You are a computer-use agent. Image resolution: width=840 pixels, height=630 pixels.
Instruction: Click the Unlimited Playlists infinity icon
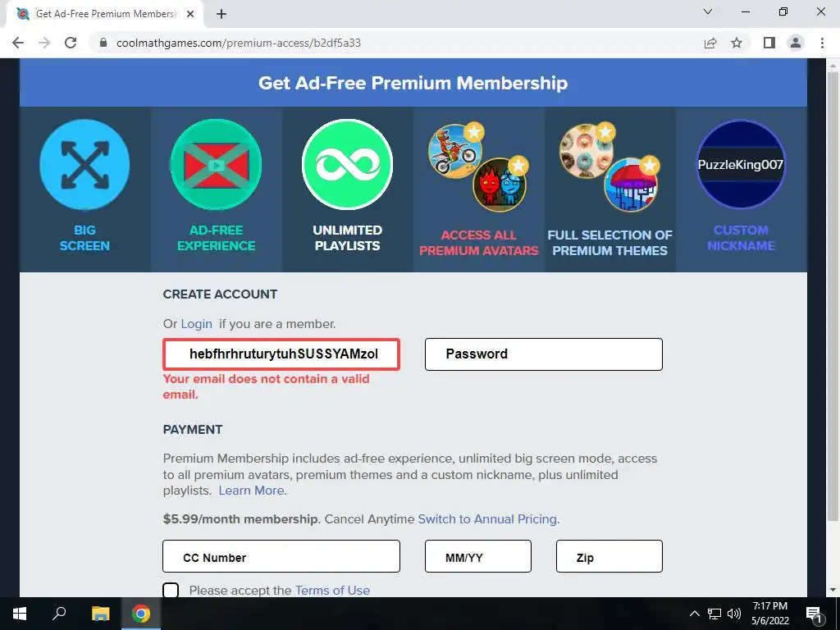[347, 164]
